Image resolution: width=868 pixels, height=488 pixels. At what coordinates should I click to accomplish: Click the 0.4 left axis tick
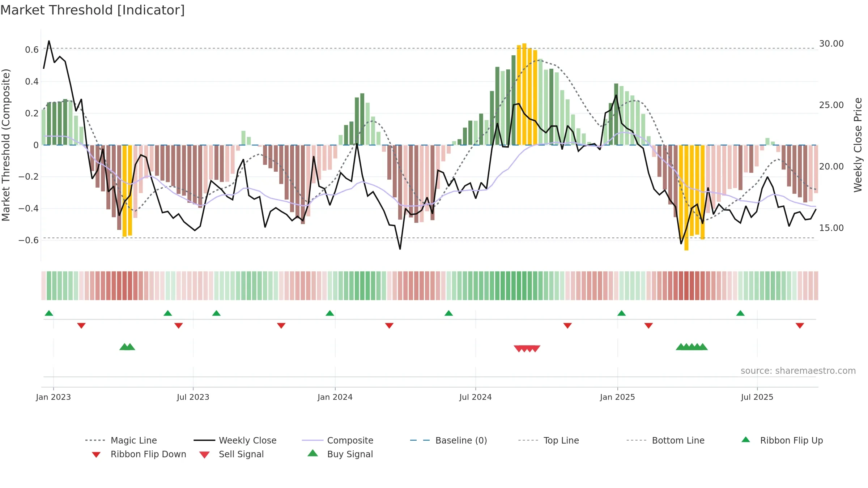[x=32, y=82]
